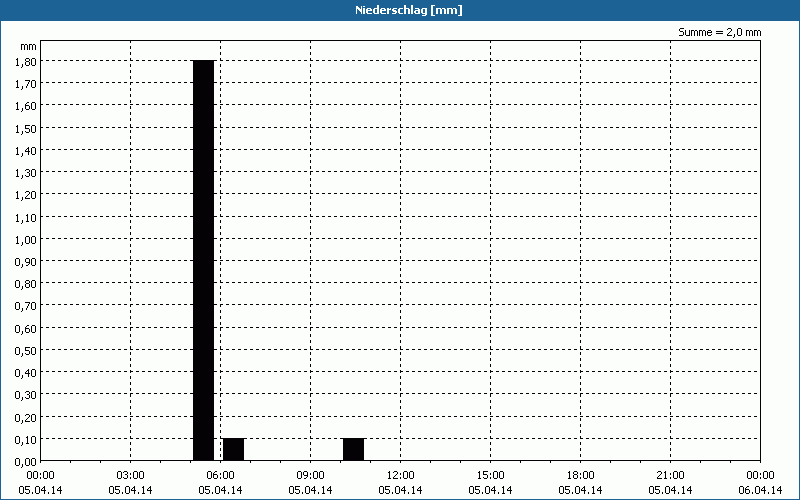Click the 0,00 y-axis label
This screenshot has height=500, width=800.
click(26, 462)
